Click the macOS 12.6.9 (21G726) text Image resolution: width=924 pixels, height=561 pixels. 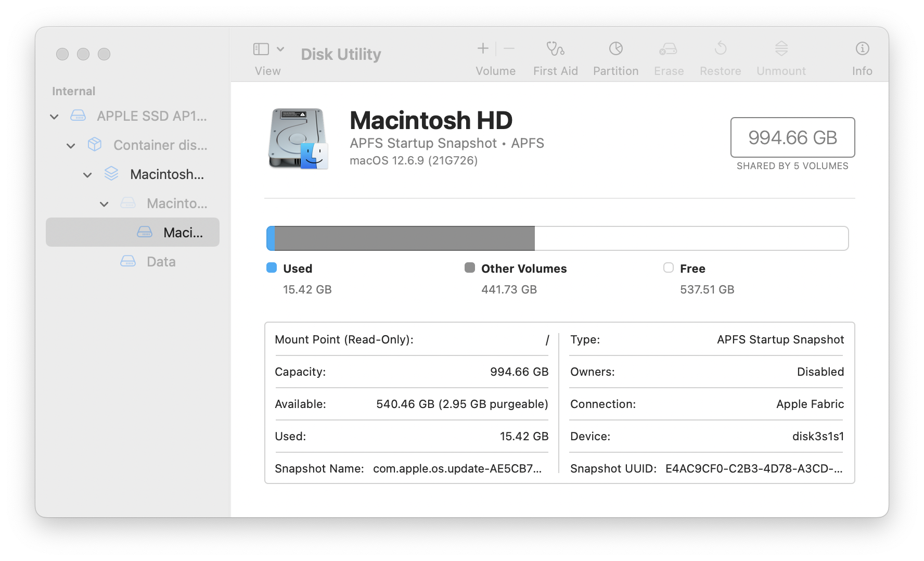(414, 160)
